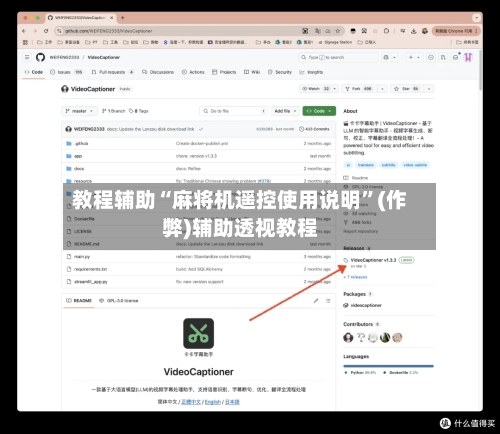Open the Actions tab
500x434 pixels.
[193, 72]
